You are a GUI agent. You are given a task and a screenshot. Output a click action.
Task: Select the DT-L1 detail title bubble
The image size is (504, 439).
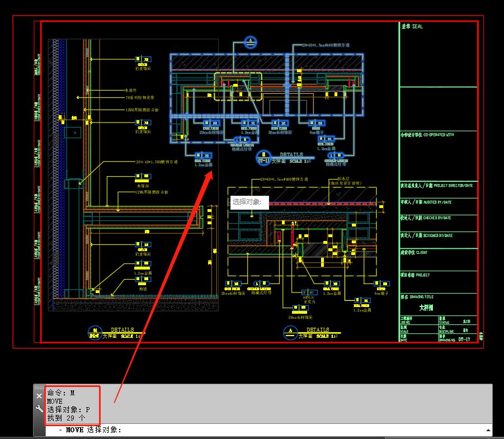pyautogui.click(x=263, y=160)
